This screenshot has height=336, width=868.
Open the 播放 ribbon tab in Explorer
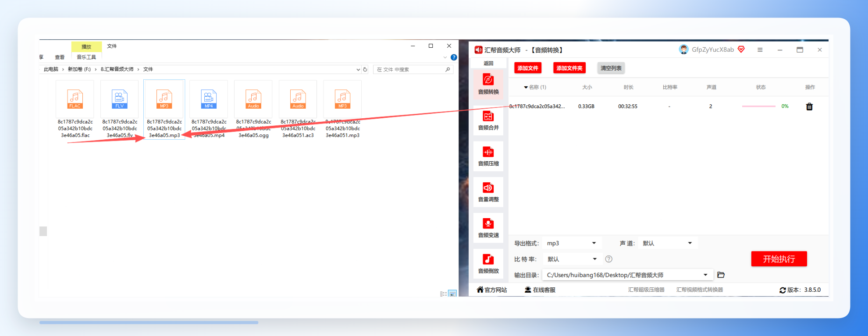(86, 46)
